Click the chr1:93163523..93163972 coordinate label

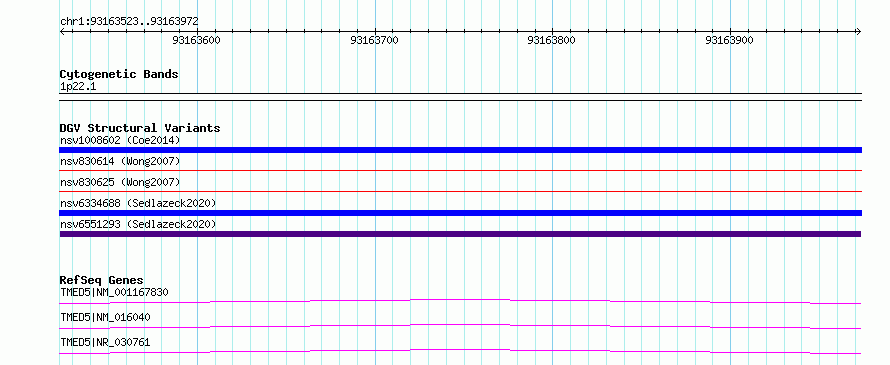129,22
